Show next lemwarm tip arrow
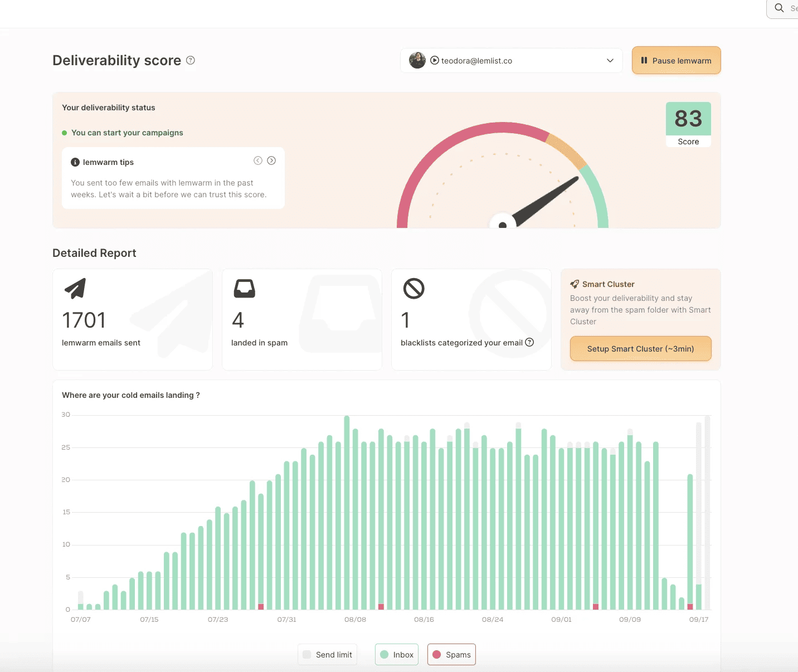This screenshot has height=672, width=798. pyautogui.click(x=271, y=160)
